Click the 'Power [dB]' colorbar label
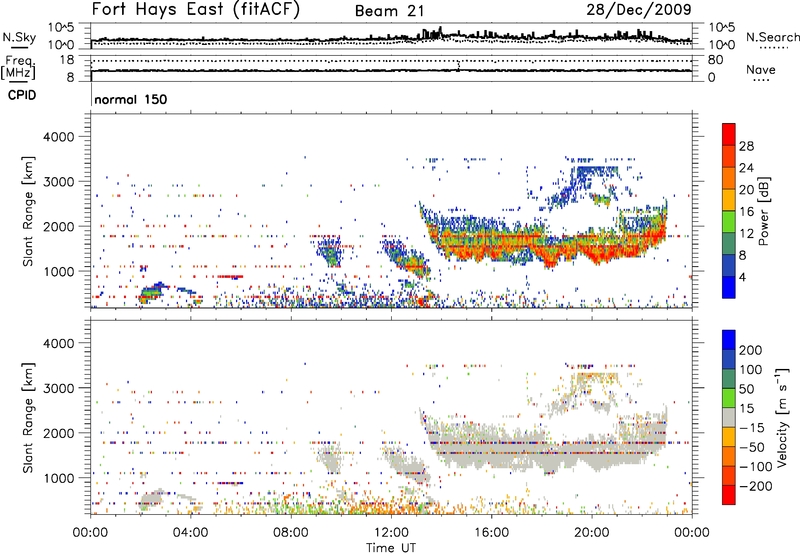The height and width of the screenshot is (554, 800). point(764,211)
